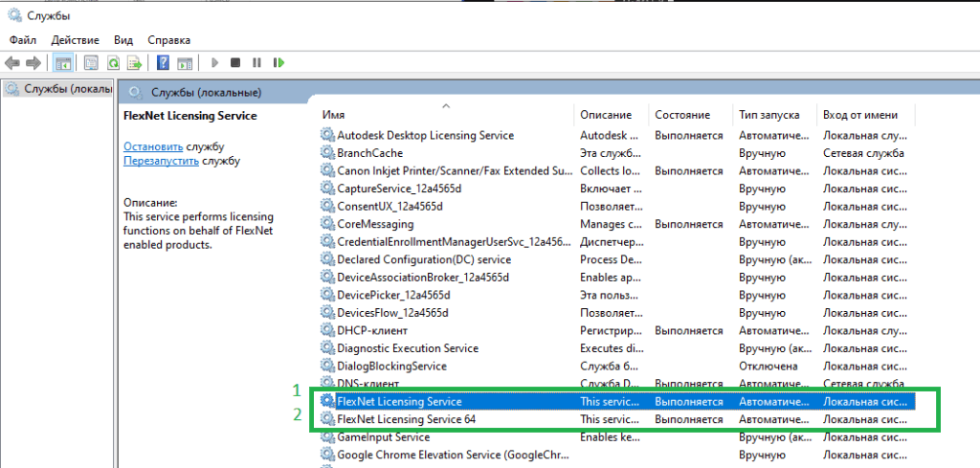Open Help with the blue question mark icon
Screen dimensions: 980x468
tap(163, 63)
